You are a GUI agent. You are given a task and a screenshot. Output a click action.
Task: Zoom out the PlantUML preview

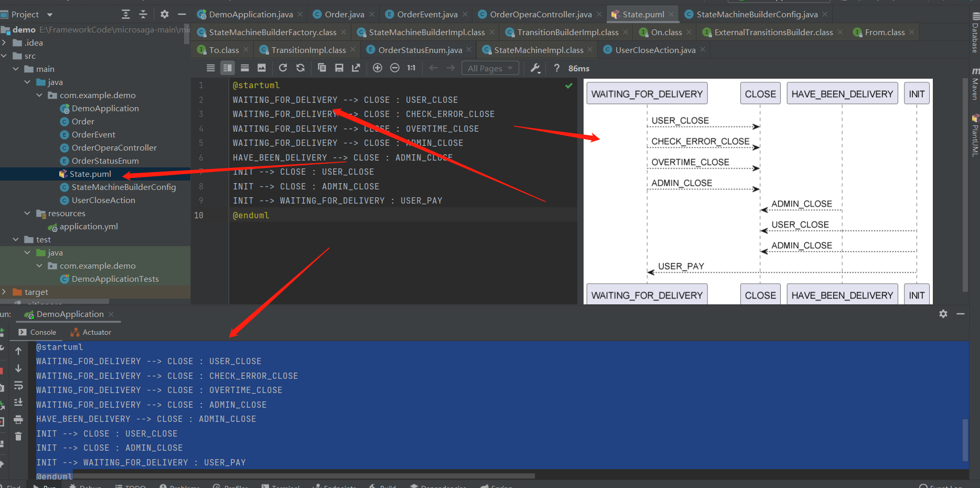click(x=395, y=68)
